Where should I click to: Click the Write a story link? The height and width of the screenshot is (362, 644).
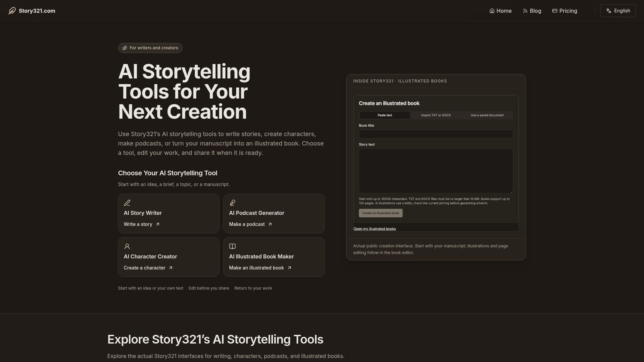tap(142, 224)
